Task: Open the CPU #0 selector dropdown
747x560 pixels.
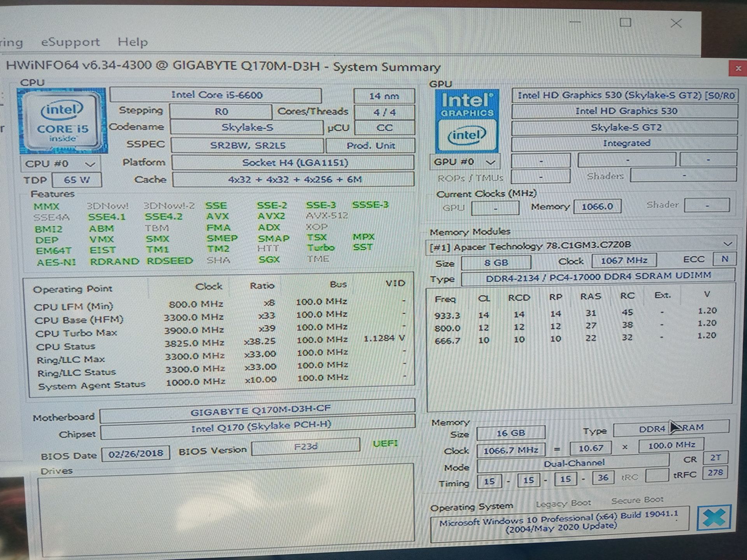Action: [x=60, y=164]
